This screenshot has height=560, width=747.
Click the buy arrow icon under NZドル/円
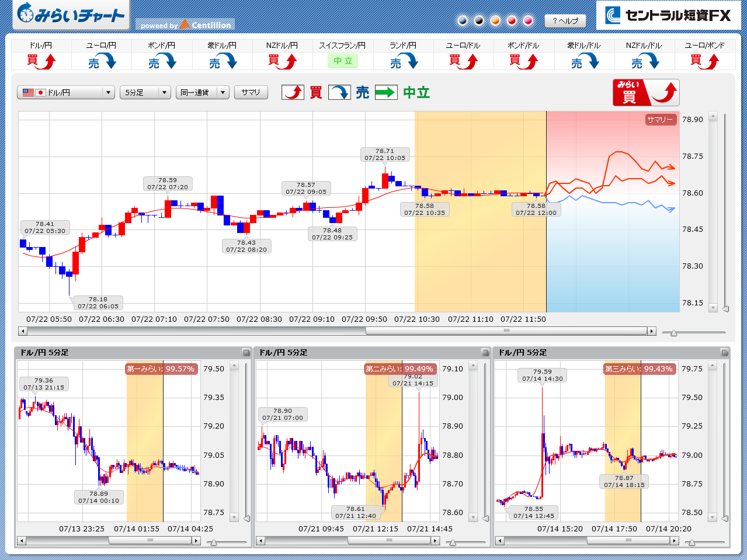click(283, 61)
